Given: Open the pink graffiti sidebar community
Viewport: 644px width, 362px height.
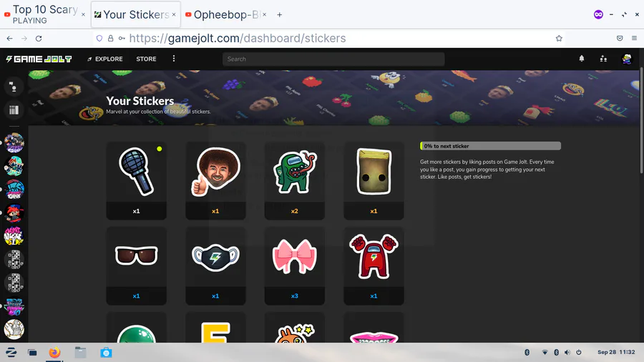Looking at the screenshot, I should tap(14, 236).
